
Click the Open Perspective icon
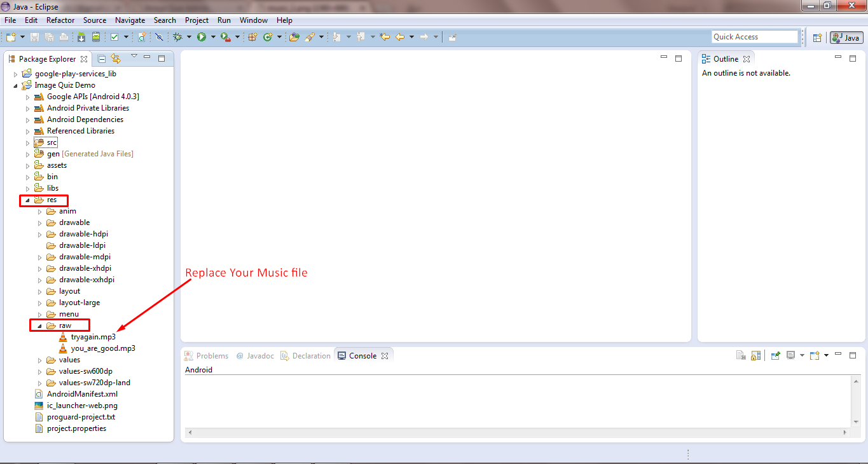(817, 38)
